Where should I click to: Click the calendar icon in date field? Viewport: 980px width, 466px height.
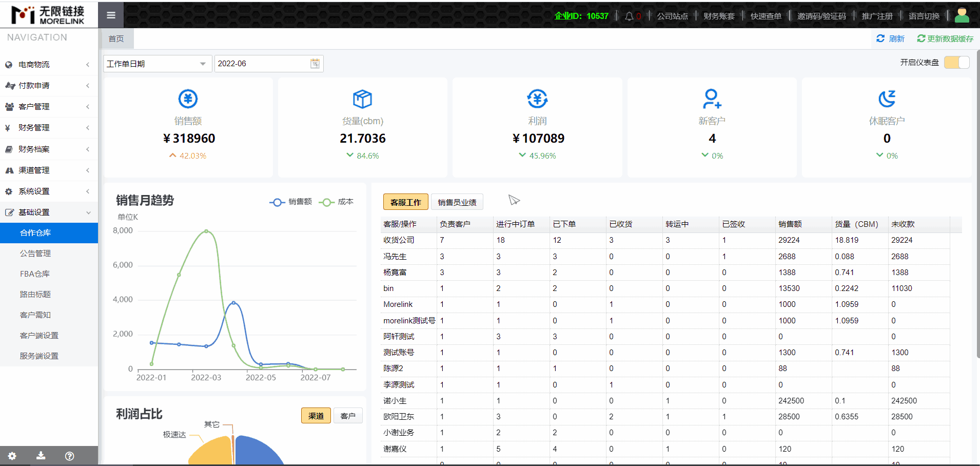pos(315,64)
